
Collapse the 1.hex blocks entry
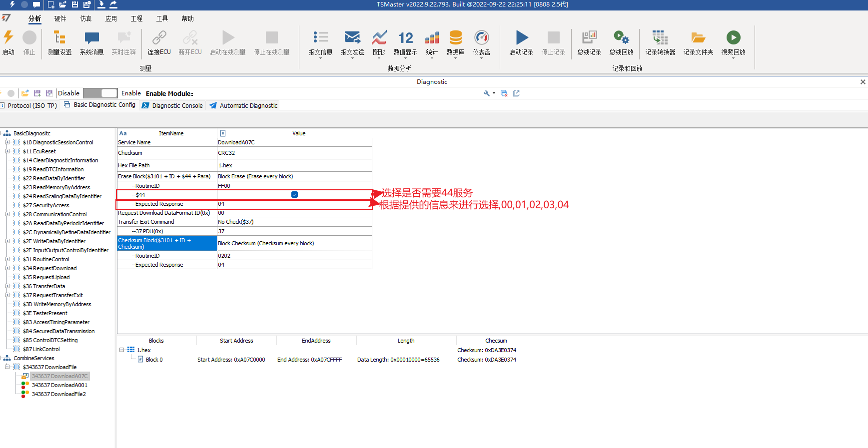click(121, 350)
